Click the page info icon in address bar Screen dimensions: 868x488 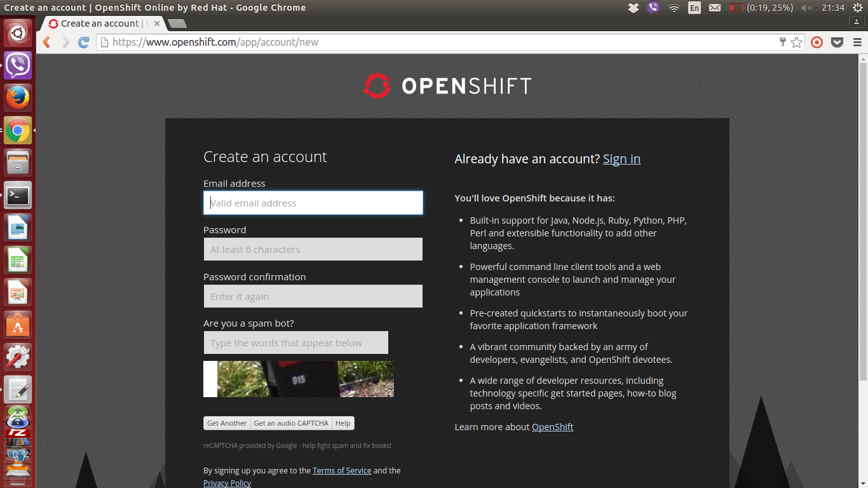[104, 42]
